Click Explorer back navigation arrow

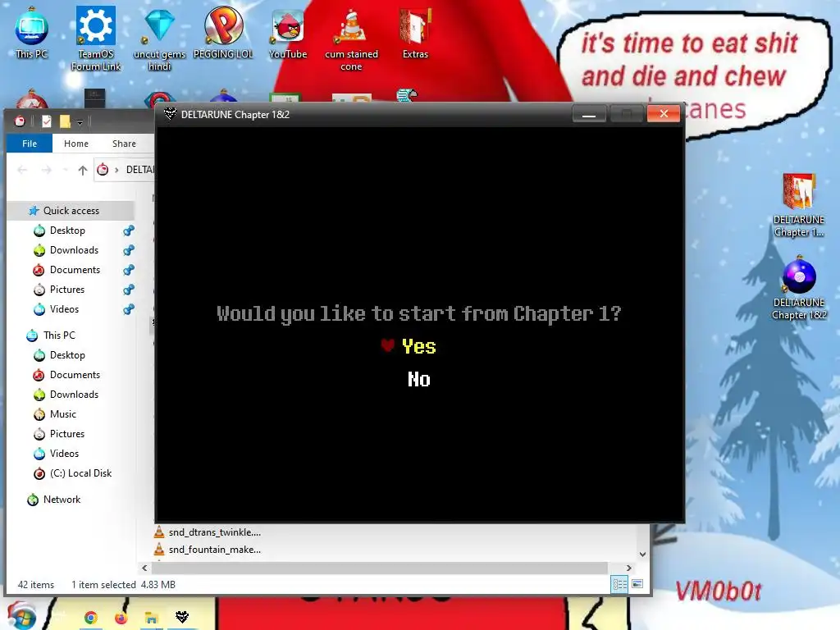point(22,171)
